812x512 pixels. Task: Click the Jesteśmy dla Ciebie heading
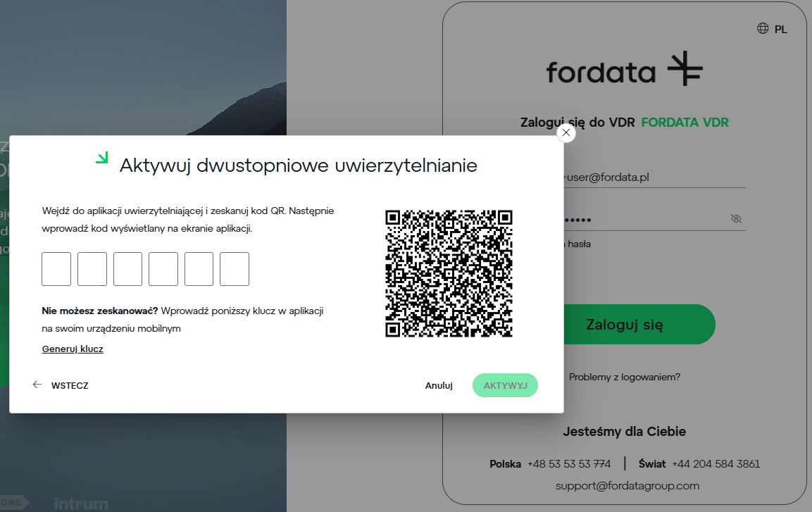tap(625, 431)
